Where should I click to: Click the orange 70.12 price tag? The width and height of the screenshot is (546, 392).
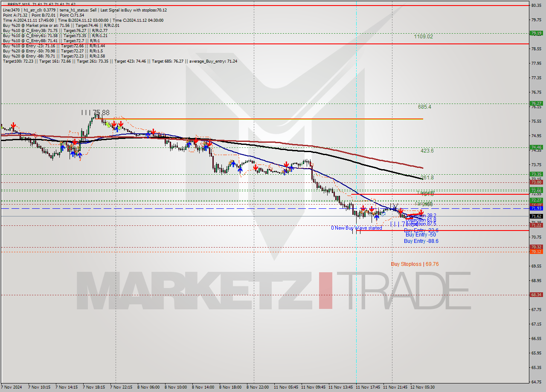pos(536,251)
